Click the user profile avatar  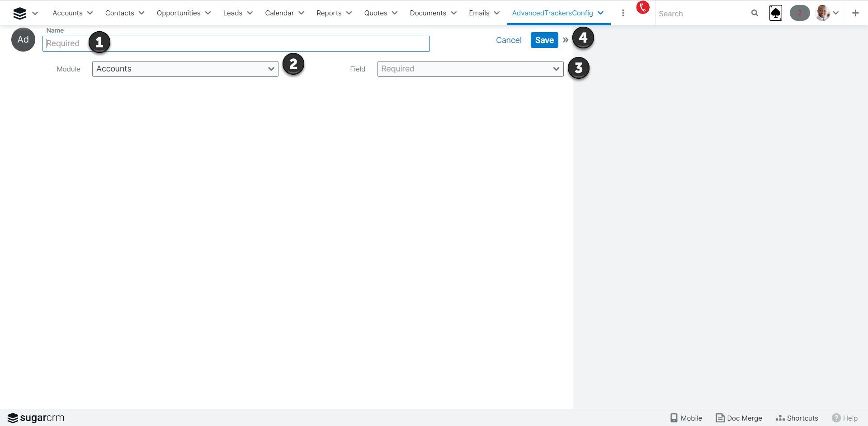[x=822, y=13]
